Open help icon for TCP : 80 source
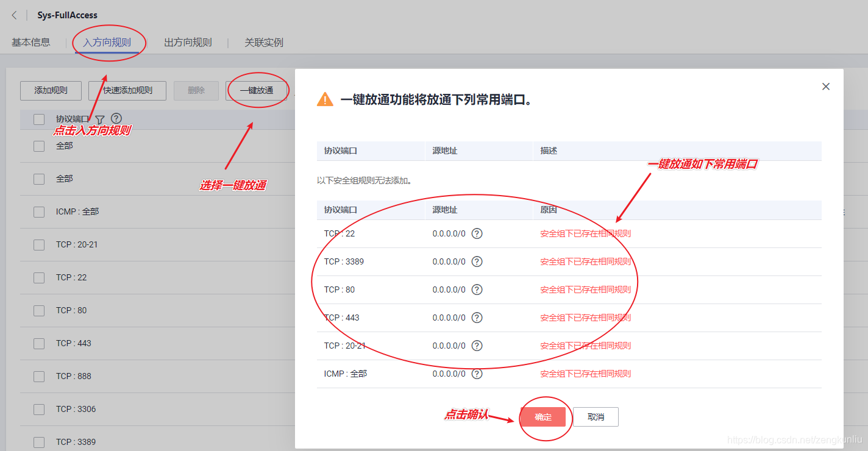Image resolution: width=868 pixels, height=451 pixels. point(477,289)
